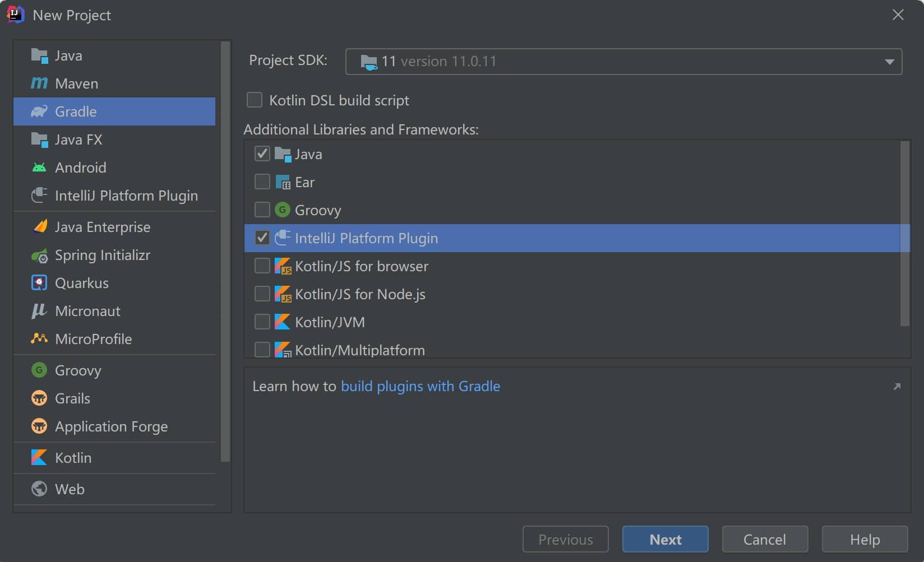The width and height of the screenshot is (924, 562).
Task: Enable Kotlin DSL build script checkbox
Action: click(255, 100)
